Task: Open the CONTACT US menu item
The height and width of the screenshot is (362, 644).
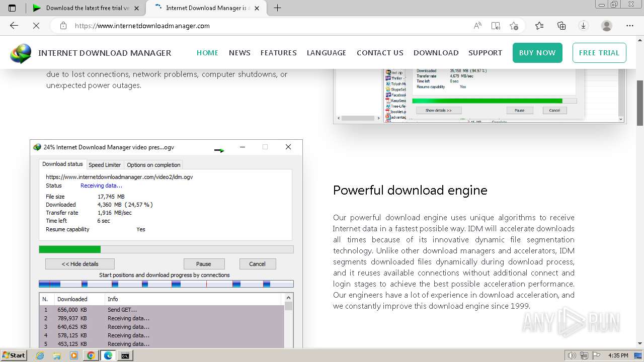Action: coord(380,53)
